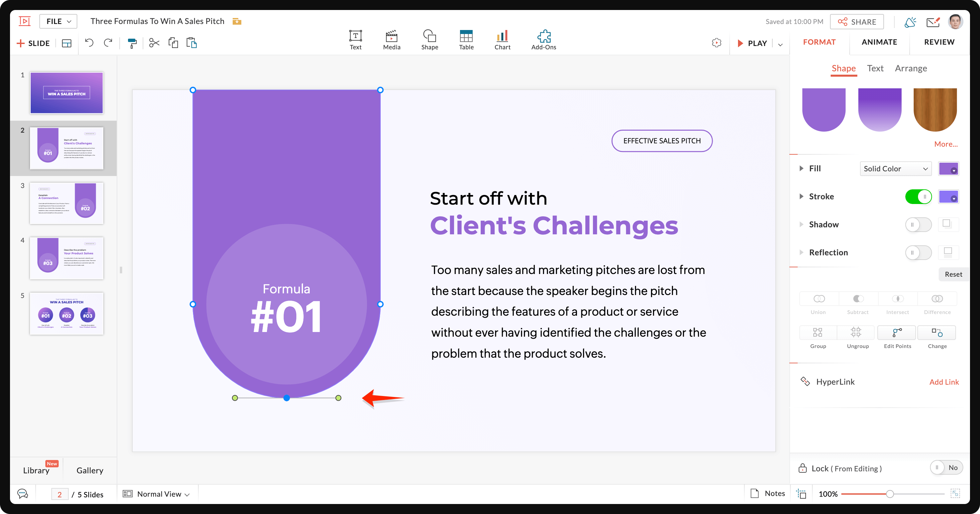Expand the Fill options section
Image resolution: width=980 pixels, height=514 pixels.
(802, 169)
